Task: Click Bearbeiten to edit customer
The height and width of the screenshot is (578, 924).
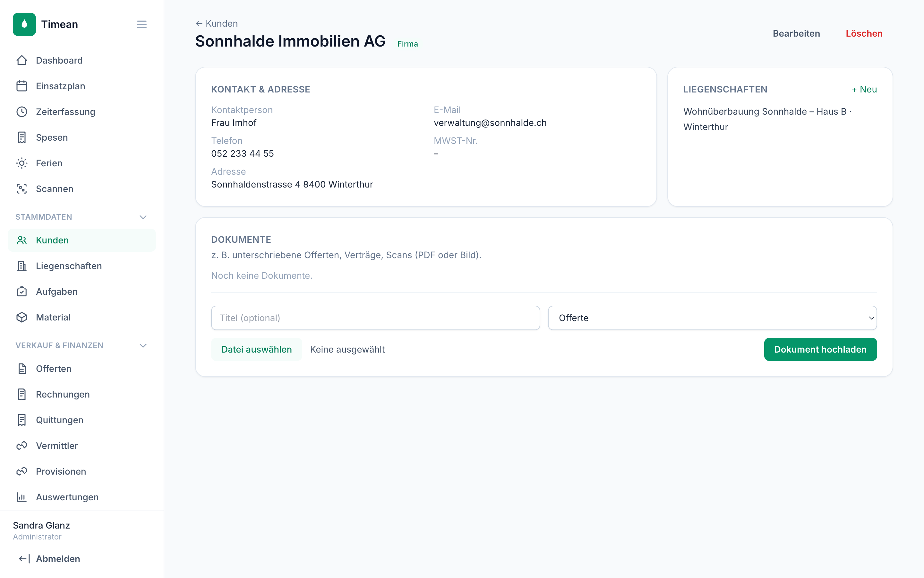Action: point(796,34)
